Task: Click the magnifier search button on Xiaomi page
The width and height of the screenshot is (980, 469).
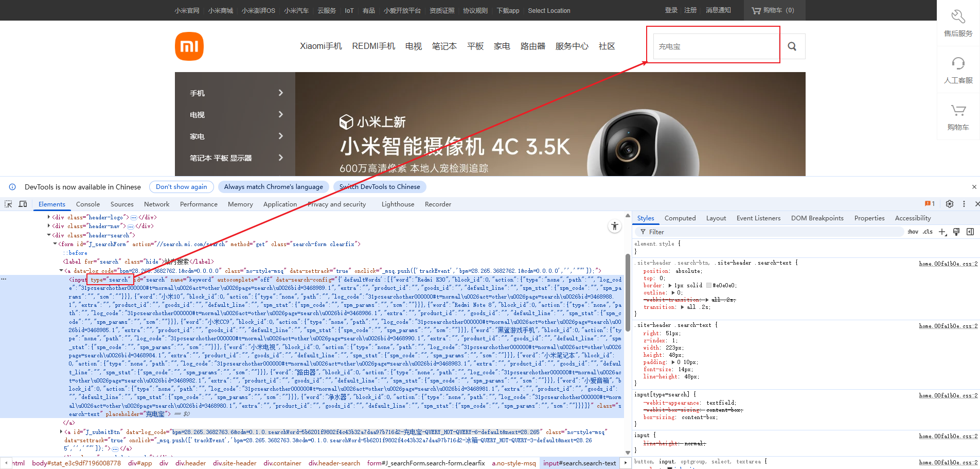Action: point(792,46)
